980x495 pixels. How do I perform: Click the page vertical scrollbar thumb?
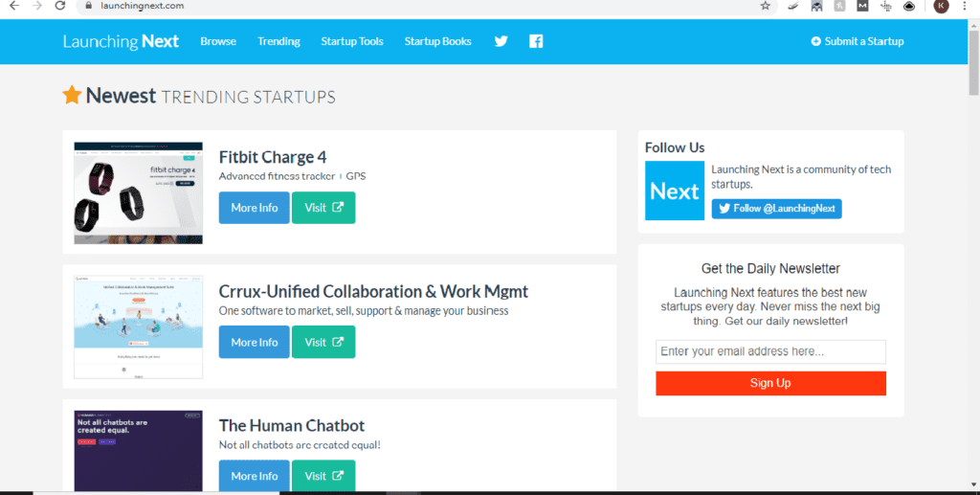coord(973,61)
